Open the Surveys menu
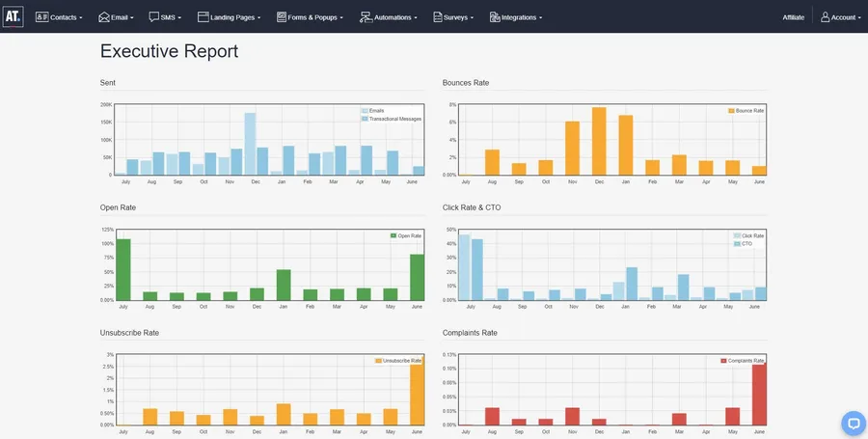The width and height of the screenshot is (868, 439). point(453,17)
